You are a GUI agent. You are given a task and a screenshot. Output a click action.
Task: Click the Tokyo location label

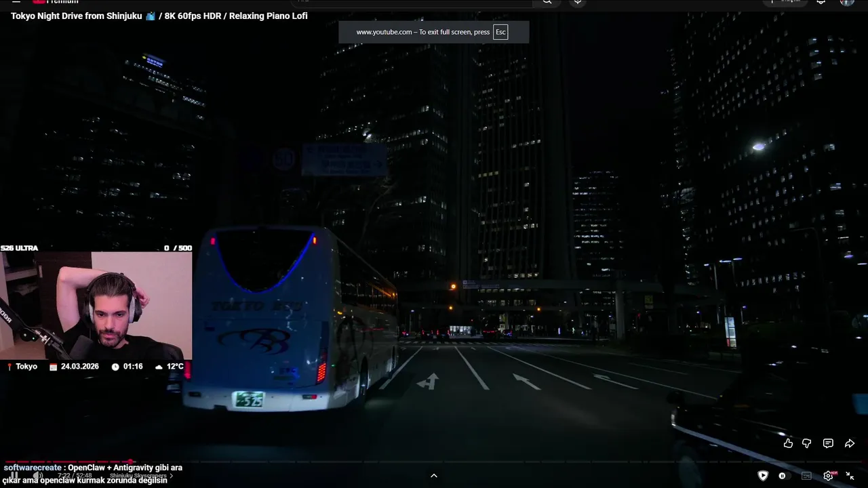tap(26, 367)
